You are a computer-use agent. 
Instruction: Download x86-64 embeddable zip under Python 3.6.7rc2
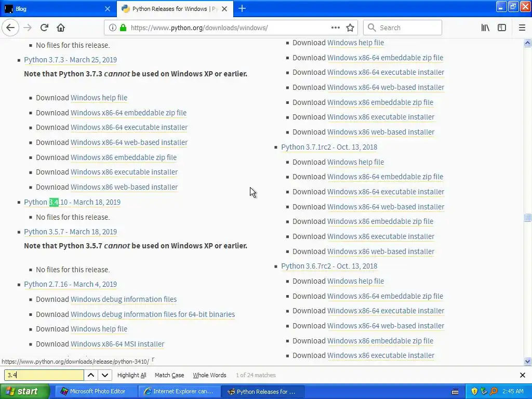[385, 296]
